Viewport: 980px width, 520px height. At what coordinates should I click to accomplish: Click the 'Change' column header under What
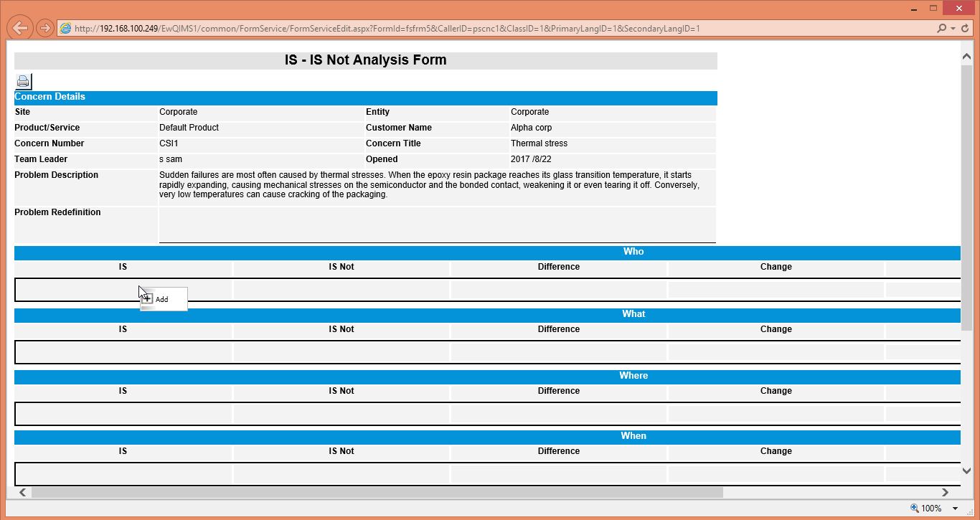776,329
